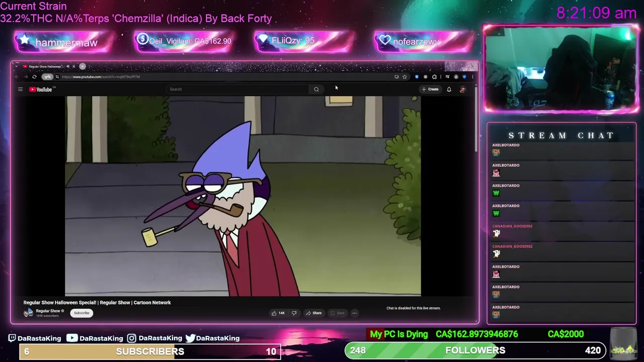The height and width of the screenshot is (362, 644).
Task: Open the Regular Show channel avatar
Action: click(28, 313)
